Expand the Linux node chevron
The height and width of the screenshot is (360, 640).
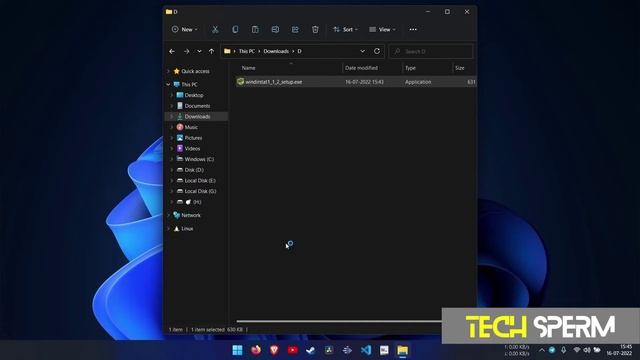click(x=169, y=229)
